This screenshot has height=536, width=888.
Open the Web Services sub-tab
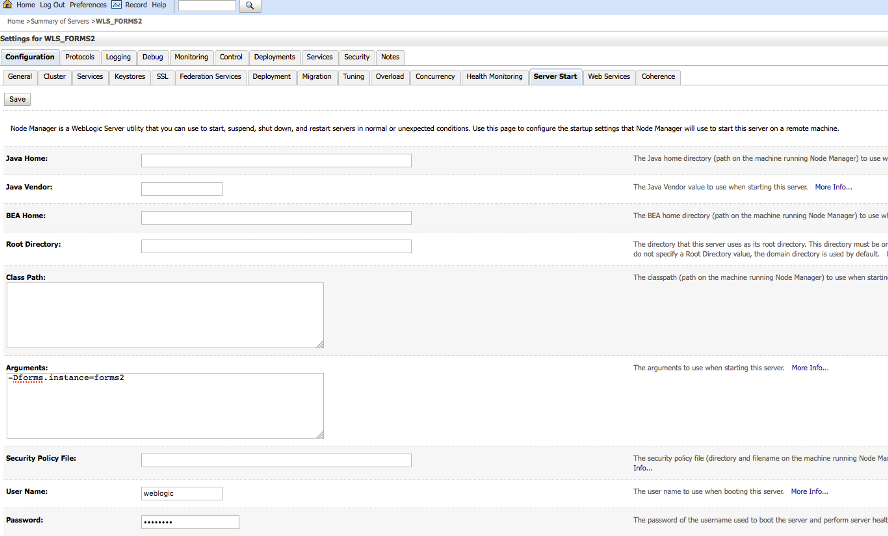tap(609, 77)
